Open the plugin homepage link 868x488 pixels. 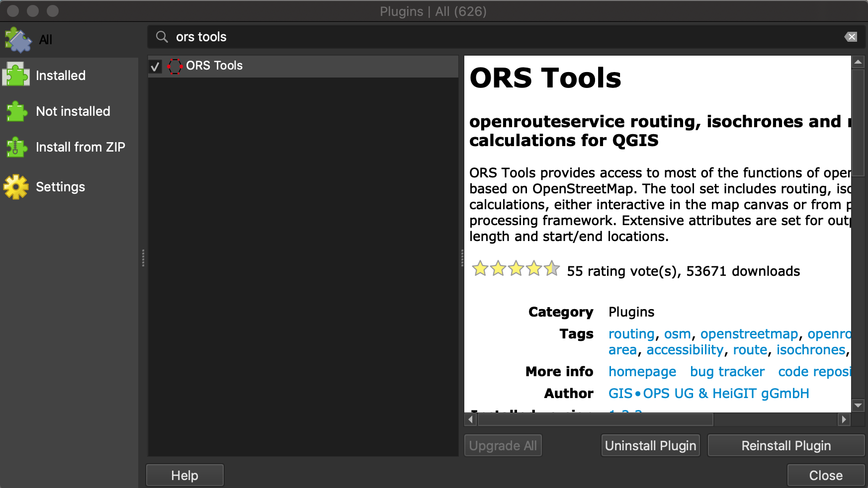[x=642, y=372]
